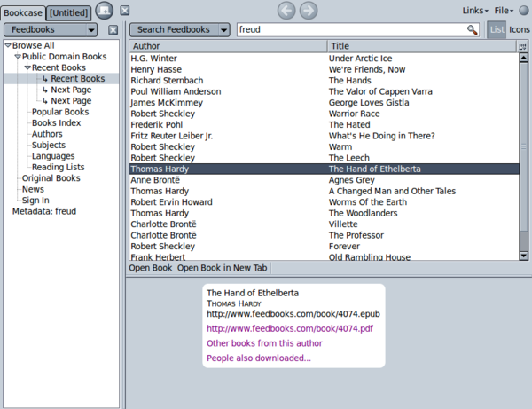Open the File menu
Screen dimensions: 532x409
[504, 11]
